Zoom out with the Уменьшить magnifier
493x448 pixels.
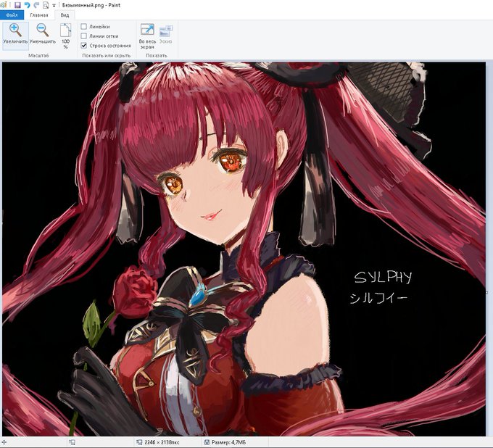pyautogui.click(x=43, y=34)
